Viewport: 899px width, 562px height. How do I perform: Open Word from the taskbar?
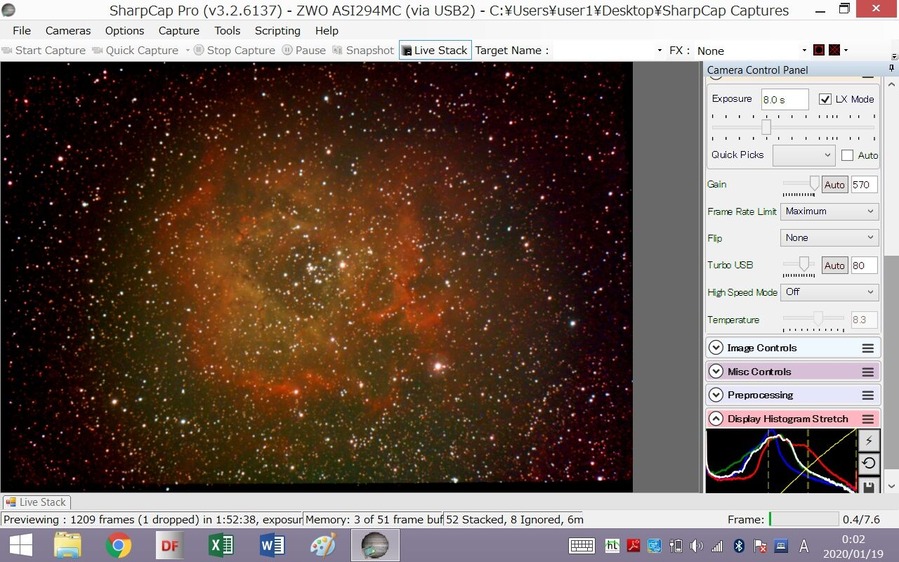tap(272, 545)
